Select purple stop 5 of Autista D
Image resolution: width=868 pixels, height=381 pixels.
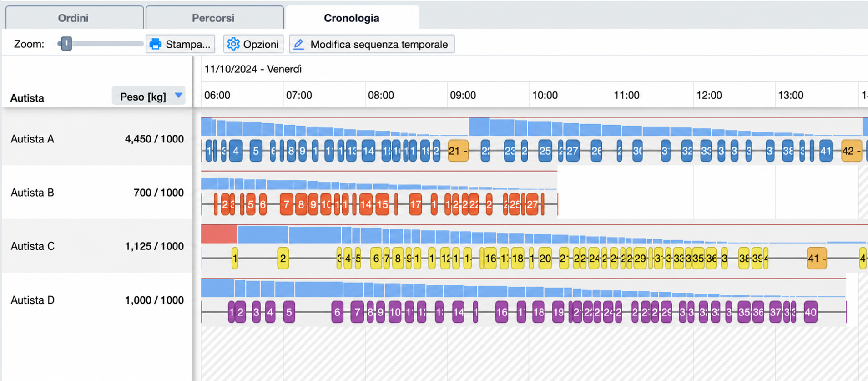pyautogui.click(x=289, y=312)
